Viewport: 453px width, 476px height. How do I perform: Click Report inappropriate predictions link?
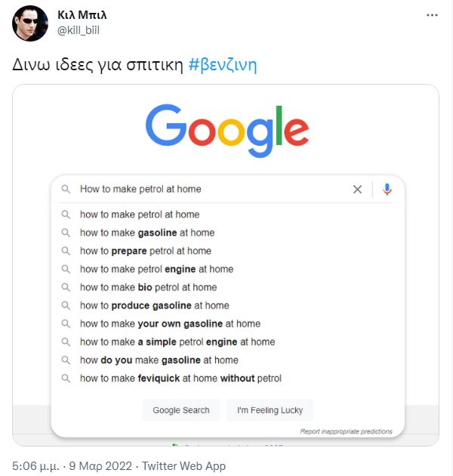coord(346,431)
